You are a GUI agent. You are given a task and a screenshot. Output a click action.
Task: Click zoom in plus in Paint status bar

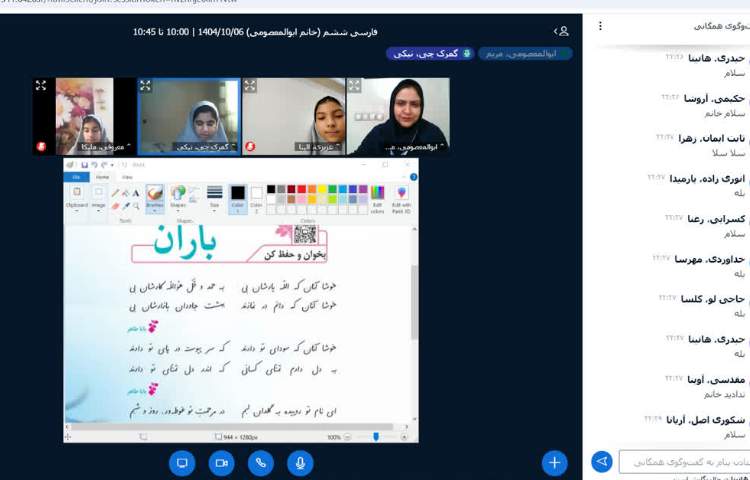(x=405, y=437)
